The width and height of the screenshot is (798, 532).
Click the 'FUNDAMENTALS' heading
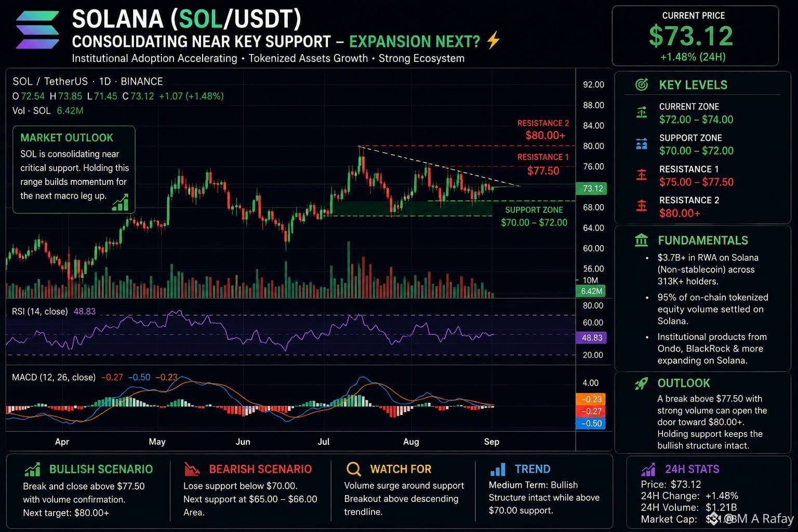coord(703,241)
